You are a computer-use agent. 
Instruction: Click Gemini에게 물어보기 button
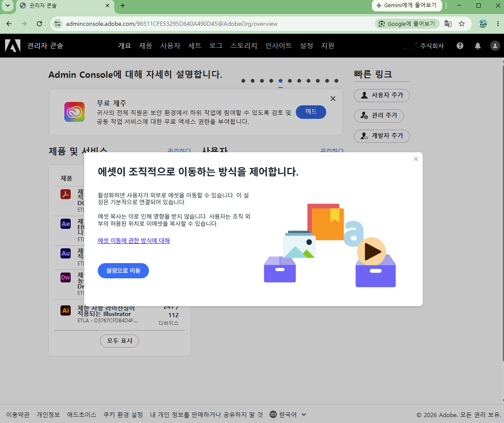pyautogui.click(x=407, y=5)
